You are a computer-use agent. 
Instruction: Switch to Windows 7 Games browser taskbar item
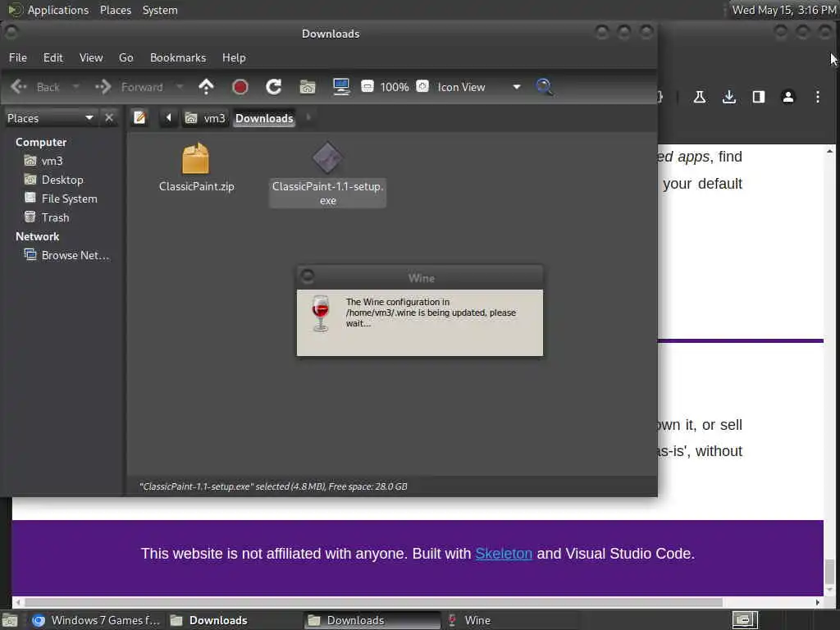(x=97, y=620)
